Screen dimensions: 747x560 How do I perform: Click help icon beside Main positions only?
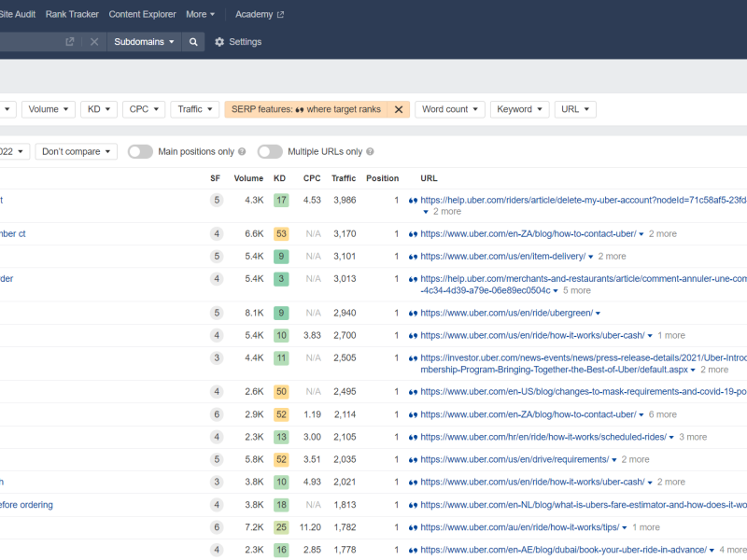click(242, 152)
